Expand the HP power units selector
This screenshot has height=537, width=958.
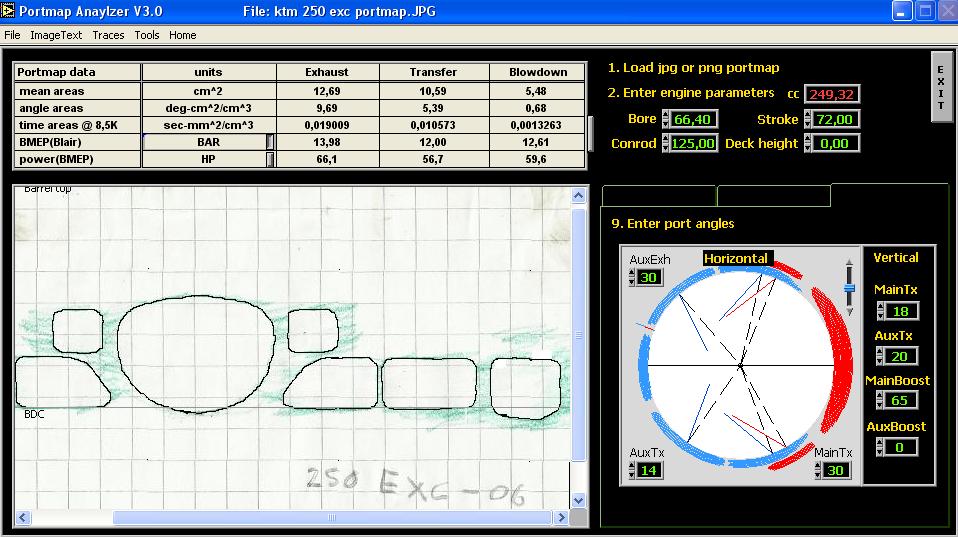tap(270, 160)
